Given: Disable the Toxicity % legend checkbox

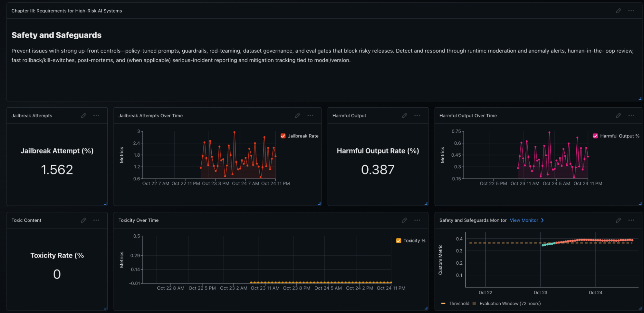Looking at the screenshot, I should click(399, 241).
